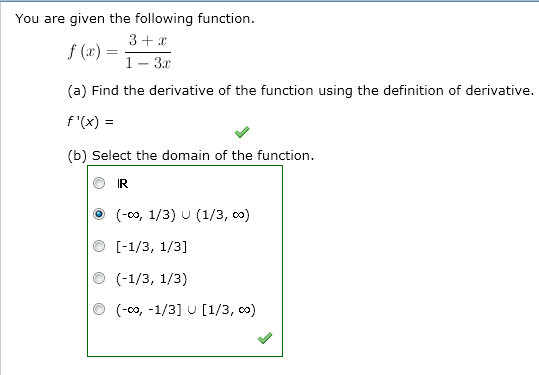Click the denominator 1 − 3x of the formula
539x375 pixels.
click(148, 63)
